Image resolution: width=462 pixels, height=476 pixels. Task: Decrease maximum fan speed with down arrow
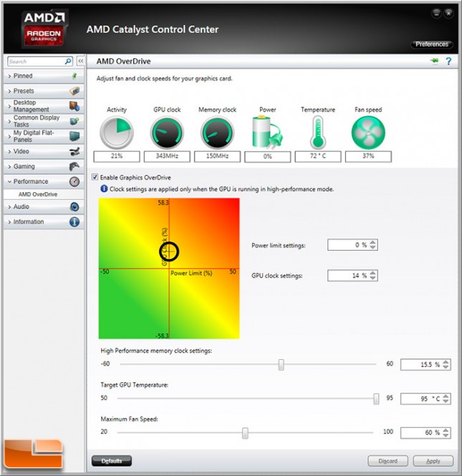click(446, 435)
